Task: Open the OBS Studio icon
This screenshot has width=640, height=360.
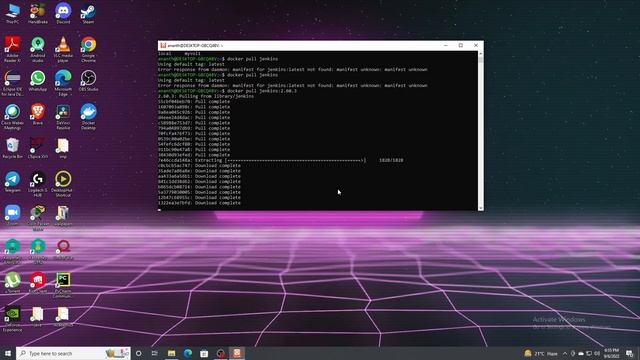Action: 89,80
